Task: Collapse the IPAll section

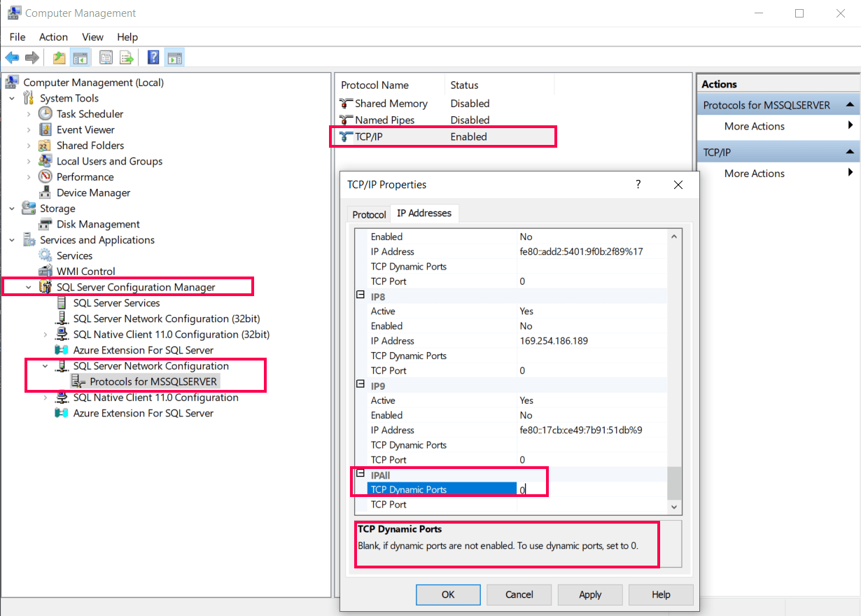Action: (360, 474)
